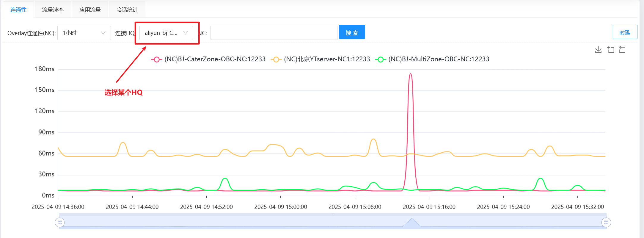Click the green BJ-MultiZone legend marker
The width and height of the screenshot is (644, 238).
pyautogui.click(x=380, y=59)
